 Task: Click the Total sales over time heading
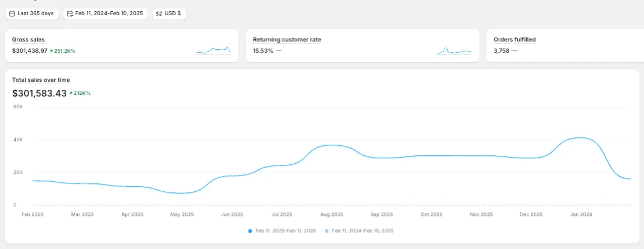pyautogui.click(x=41, y=80)
